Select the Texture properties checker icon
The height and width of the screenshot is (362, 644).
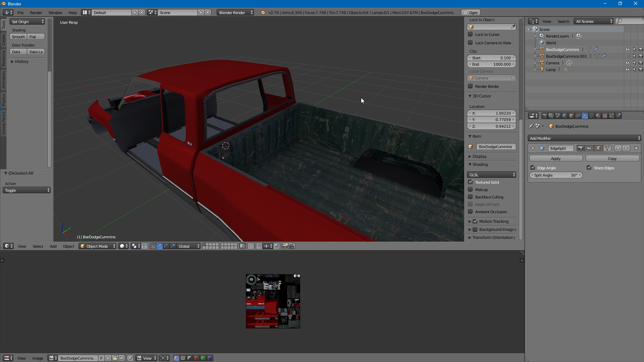click(605, 116)
